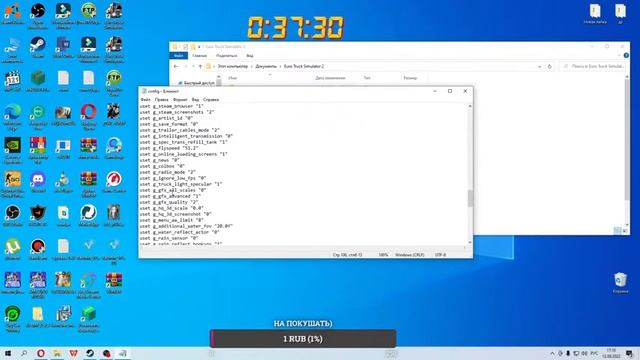Show hidden system tray icons
Viewport: 640px width, 360px height.
[552, 353]
